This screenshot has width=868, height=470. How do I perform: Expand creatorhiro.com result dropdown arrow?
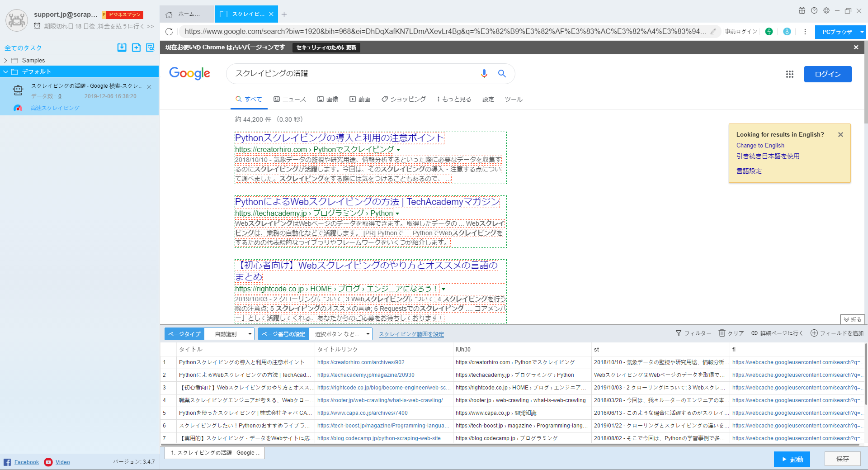[398, 150]
